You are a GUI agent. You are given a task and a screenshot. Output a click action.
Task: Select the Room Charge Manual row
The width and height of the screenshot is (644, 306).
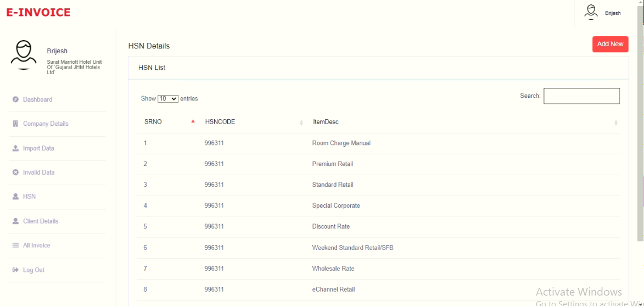341,143
